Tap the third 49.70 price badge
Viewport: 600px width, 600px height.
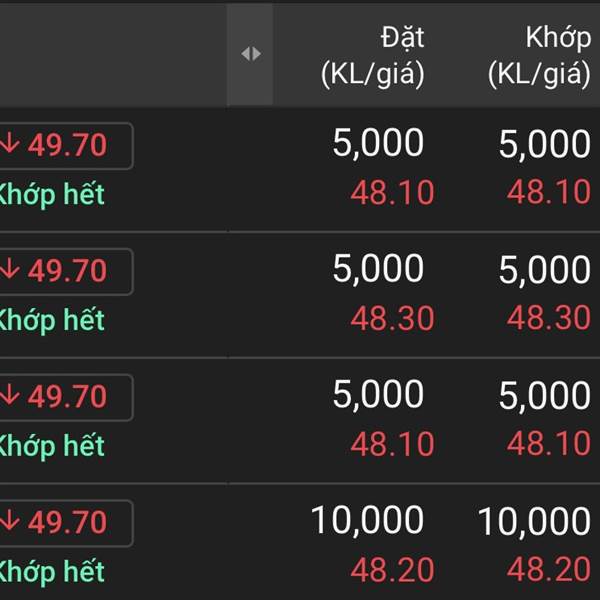(x=67, y=397)
